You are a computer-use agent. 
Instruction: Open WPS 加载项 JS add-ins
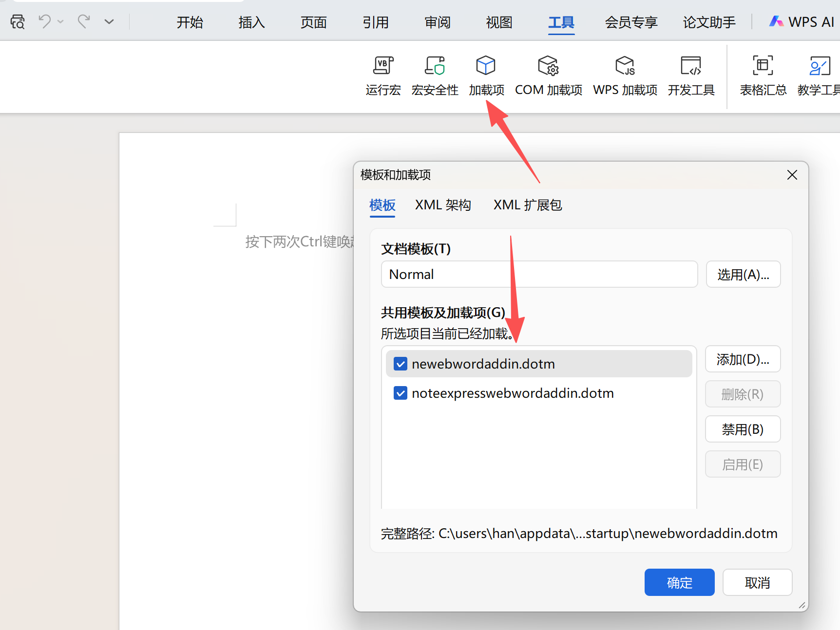pyautogui.click(x=625, y=76)
